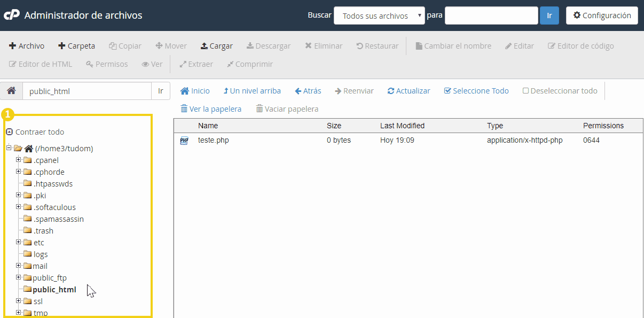Sort by the Last Modified column
The image size is (644, 318).
(x=402, y=126)
